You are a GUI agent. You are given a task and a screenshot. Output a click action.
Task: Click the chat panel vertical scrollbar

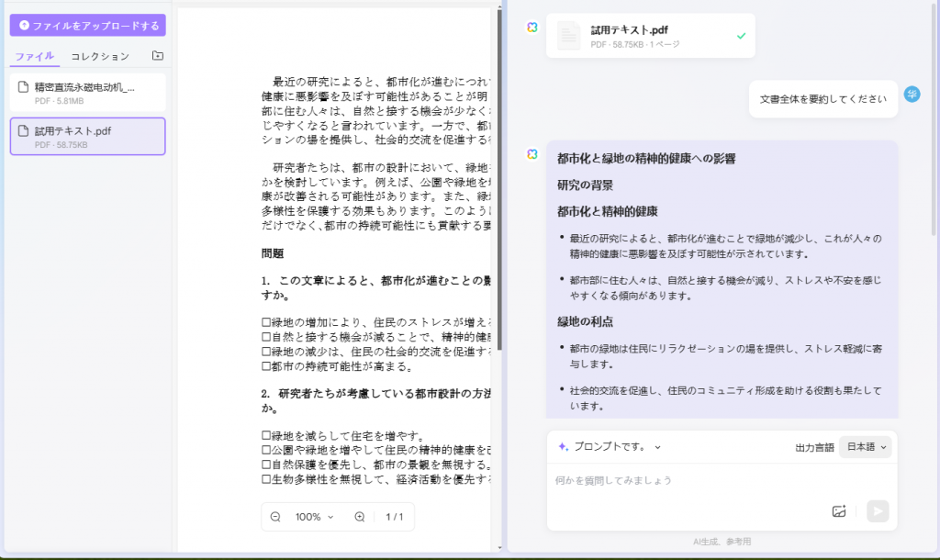pyautogui.click(x=934, y=120)
